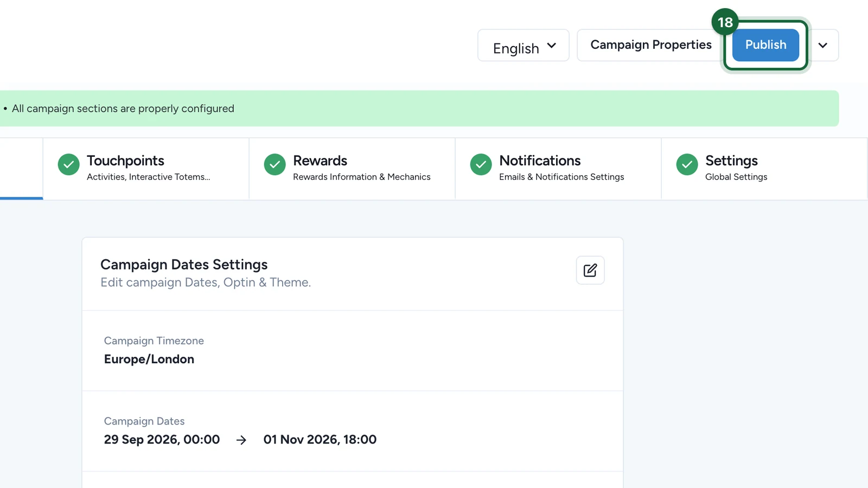868x488 pixels.
Task: Click the edit pencil icon for Campaign Dates Settings
Action: (x=590, y=270)
